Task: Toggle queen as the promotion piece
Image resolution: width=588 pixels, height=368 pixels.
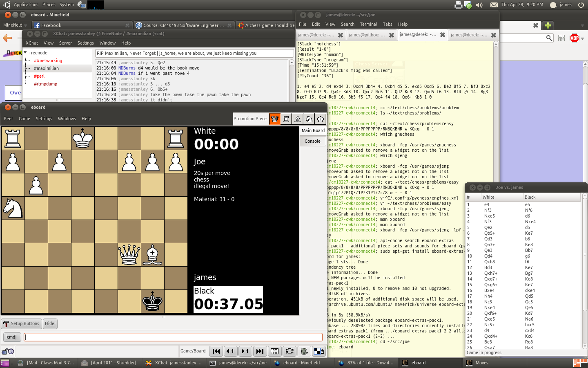Action: click(275, 119)
